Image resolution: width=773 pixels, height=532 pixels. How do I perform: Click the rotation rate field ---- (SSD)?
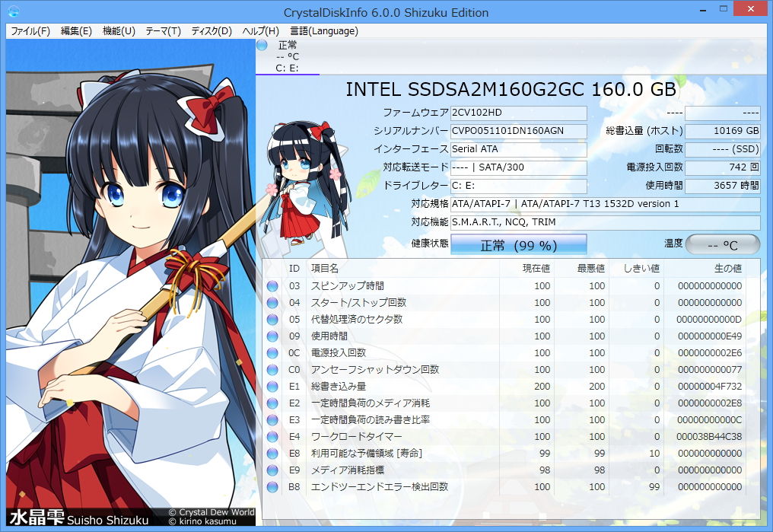click(x=723, y=149)
